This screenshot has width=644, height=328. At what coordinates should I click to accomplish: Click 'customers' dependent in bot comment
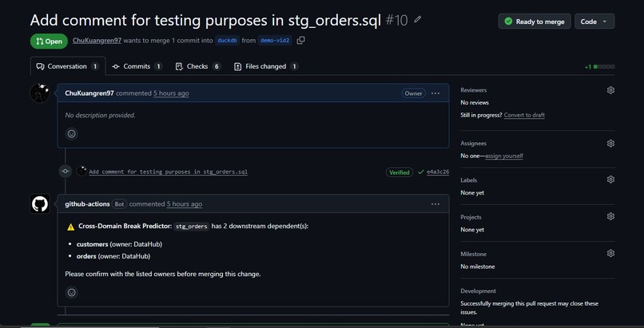[x=92, y=244]
